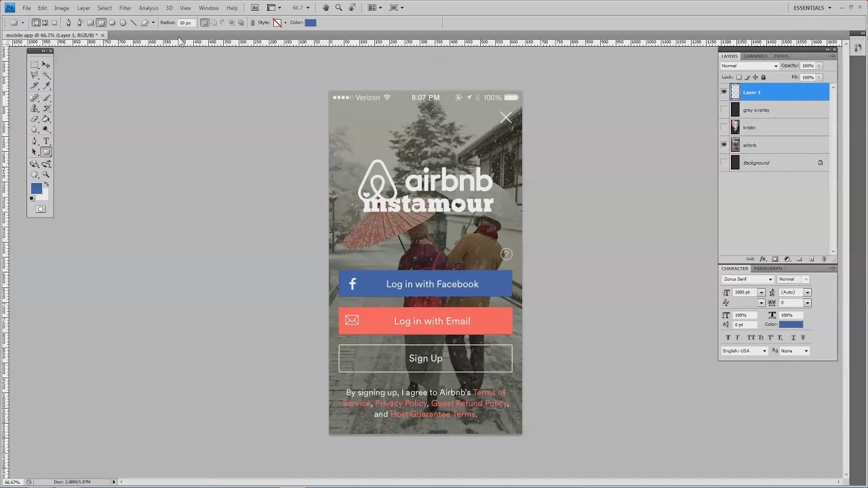
Task: Select the Pen tool in toolbox
Action: (x=35, y=141)
